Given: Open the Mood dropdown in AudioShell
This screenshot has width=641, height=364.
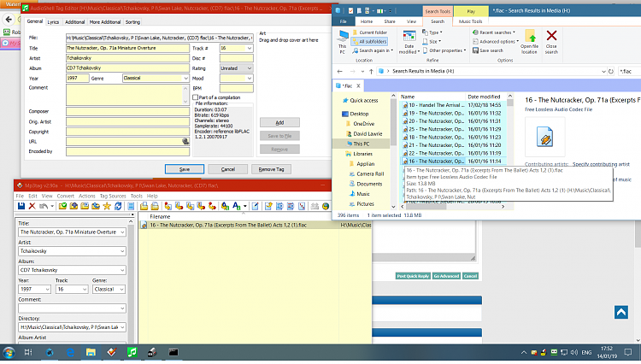Looking at the screenshot, I should (250, 78).
